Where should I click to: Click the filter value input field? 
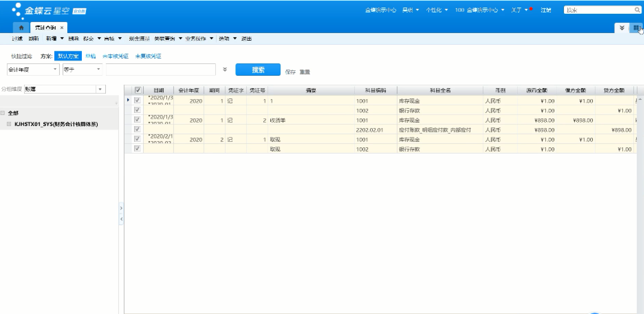coord(161,70)
